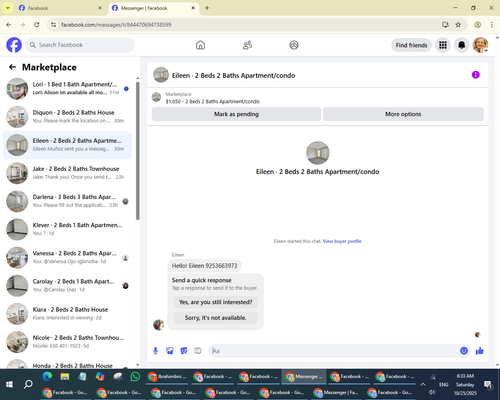The height and width of the screenshot is (400, 500).
Task: Open the Facebook logo home link
Action: (14, 45)
